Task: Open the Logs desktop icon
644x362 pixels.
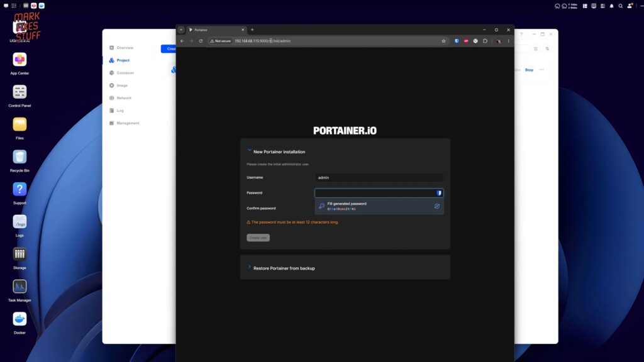Action: (19, 222)
